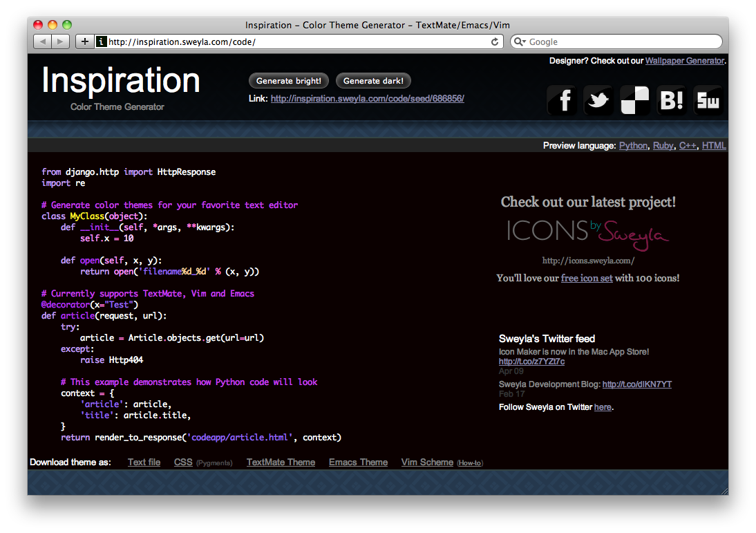Open the seed link for theme 686856

pos(368,98)
